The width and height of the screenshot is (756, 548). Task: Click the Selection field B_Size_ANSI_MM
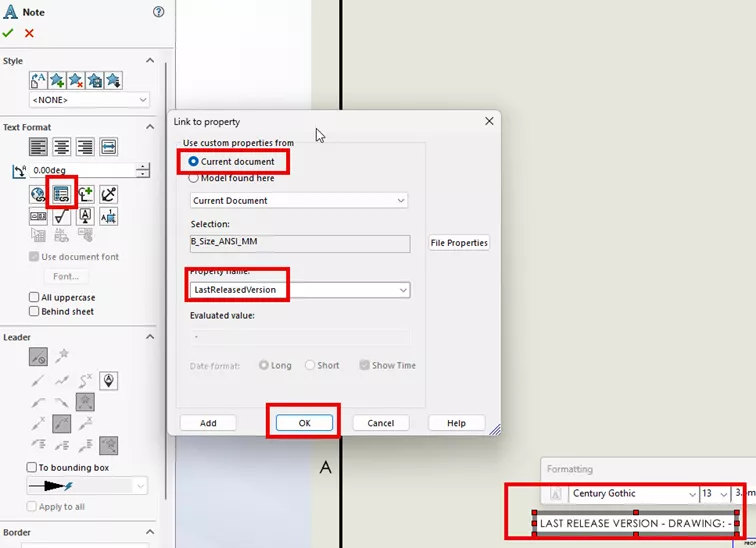point(300,243)
